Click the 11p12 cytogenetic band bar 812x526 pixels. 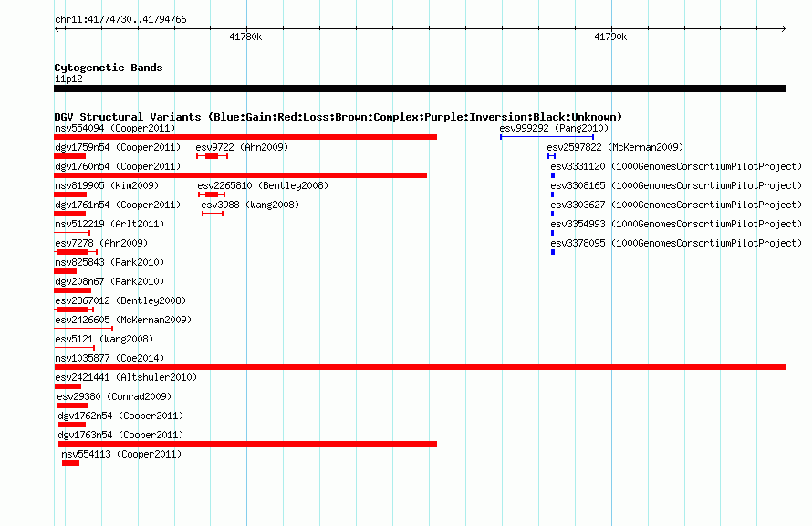coord(420,89)
